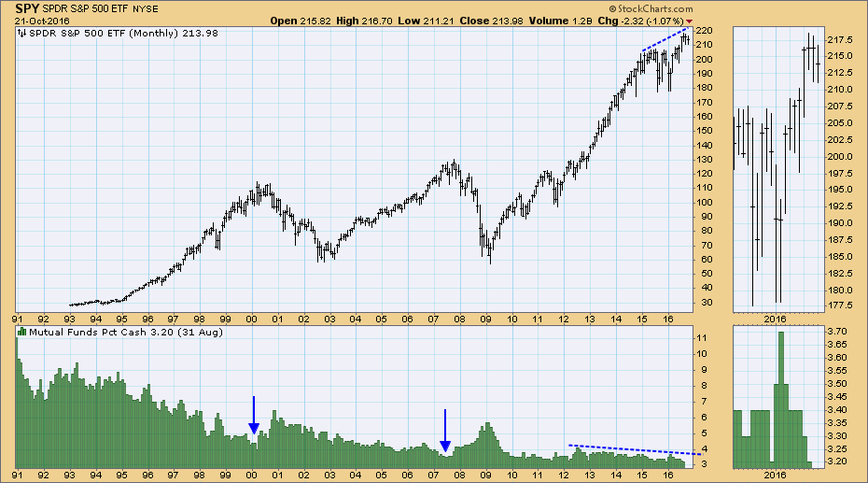Click the 3.70 label on zoomed cash panel
The image size is (868, 483).
tap(837, 332)
